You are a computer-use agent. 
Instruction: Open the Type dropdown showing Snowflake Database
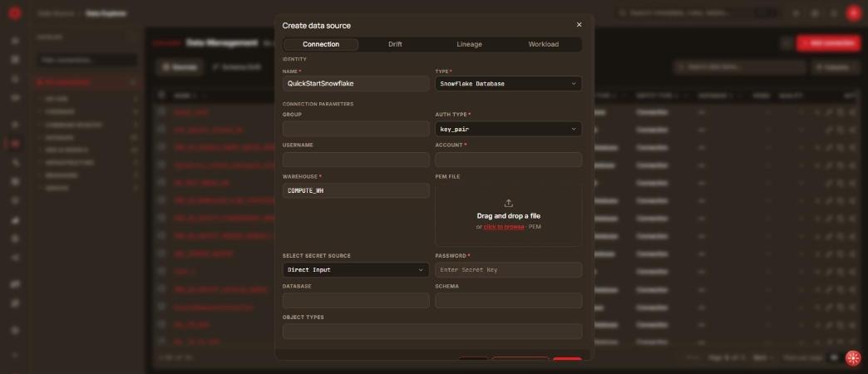pyautogui.click(x=508, y=84)
